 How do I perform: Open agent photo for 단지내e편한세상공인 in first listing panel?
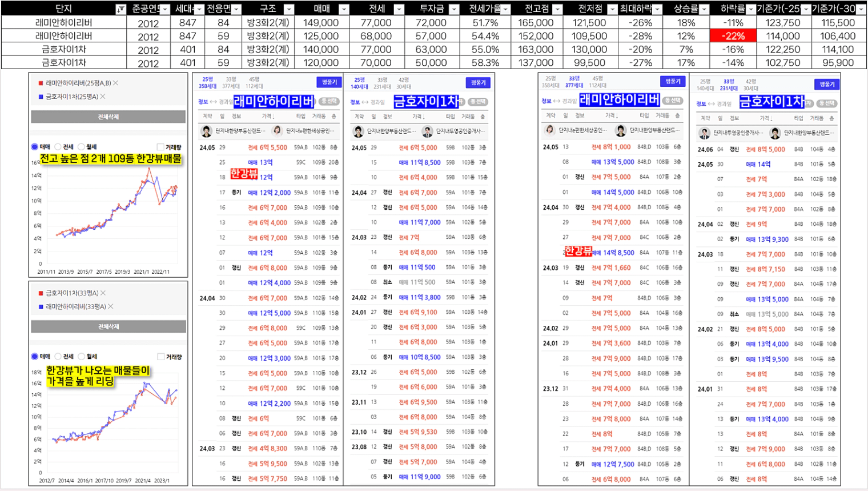(278, 131)
